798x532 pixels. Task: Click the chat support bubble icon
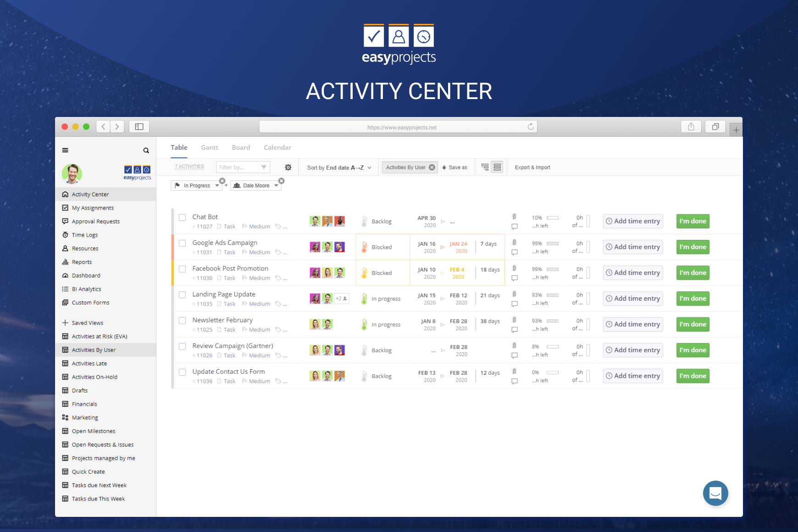coord(715,493)
